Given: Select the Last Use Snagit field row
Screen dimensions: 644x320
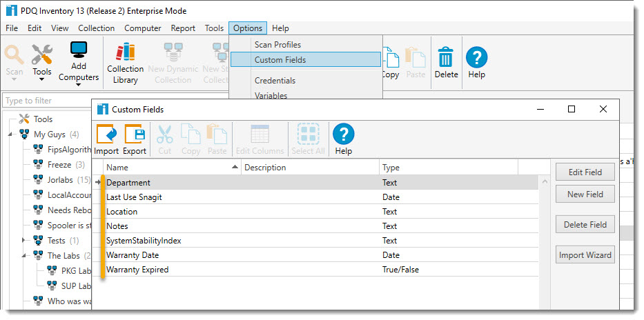Looking at the screenshot, I should [315, 197].
